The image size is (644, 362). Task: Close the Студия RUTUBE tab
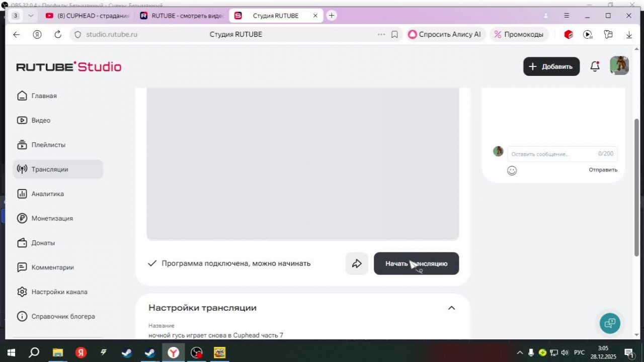pos(315,16)
